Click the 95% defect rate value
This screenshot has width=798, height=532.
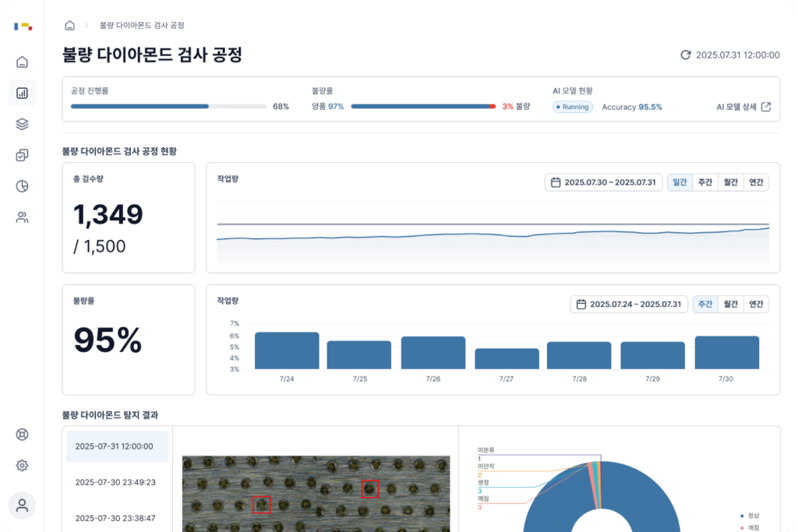[108, 340]
